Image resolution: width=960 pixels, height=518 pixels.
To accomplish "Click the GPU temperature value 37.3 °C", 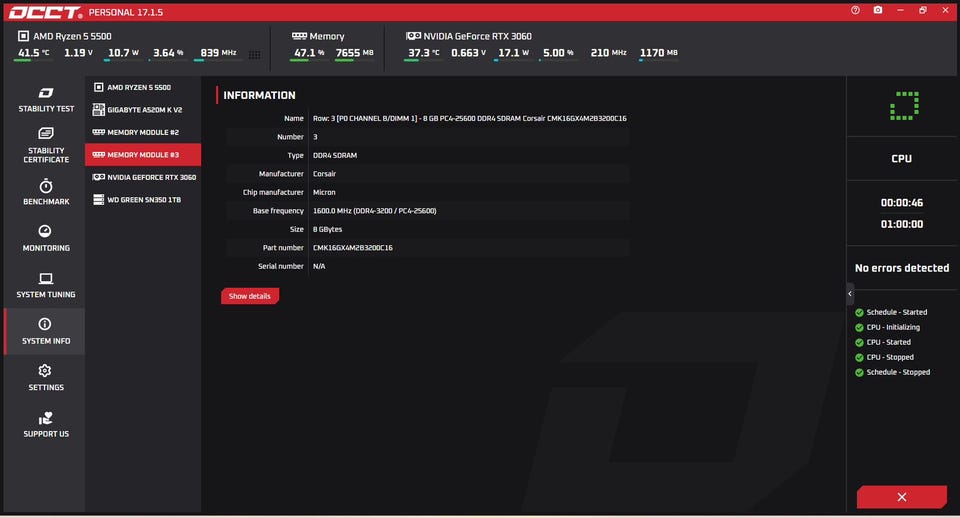I will tap(424, 53).
